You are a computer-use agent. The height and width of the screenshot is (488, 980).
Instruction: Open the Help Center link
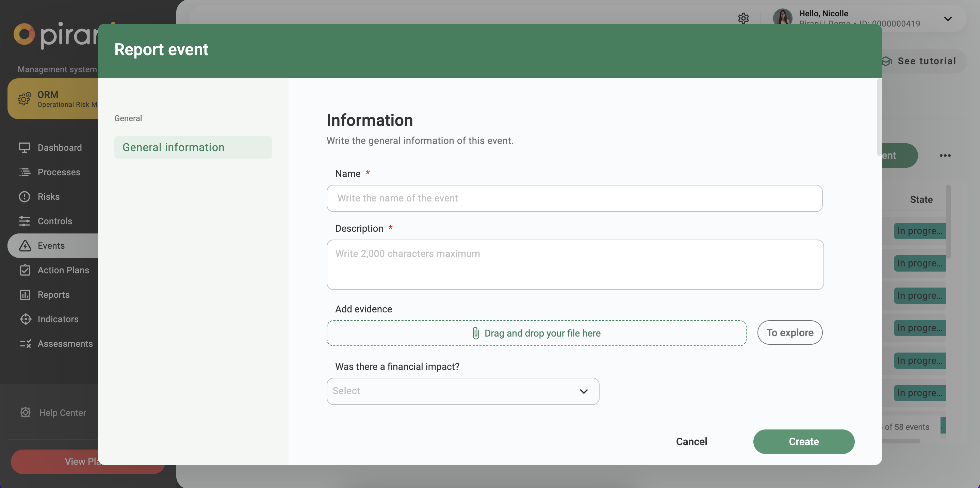click(x=62, y=413)
